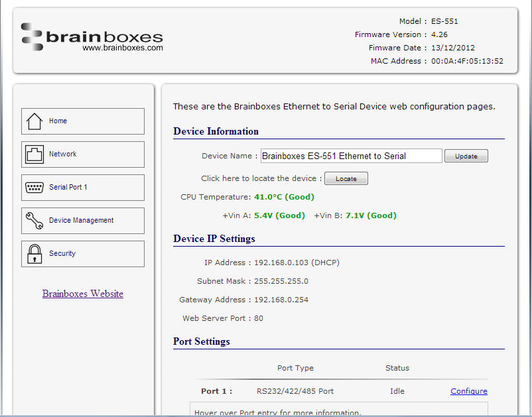Click into the Device Name input field
The image size is (532, 417).
tap(351, 156)
